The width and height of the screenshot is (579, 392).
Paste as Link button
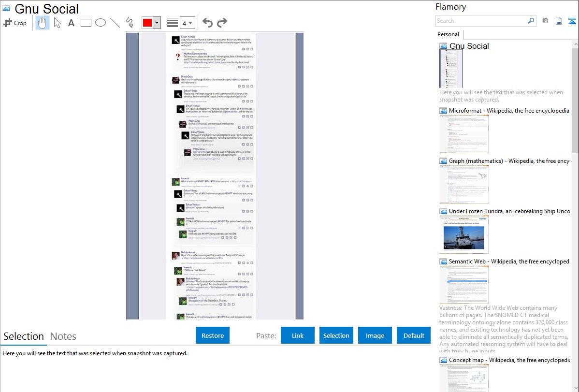[298, 335]
